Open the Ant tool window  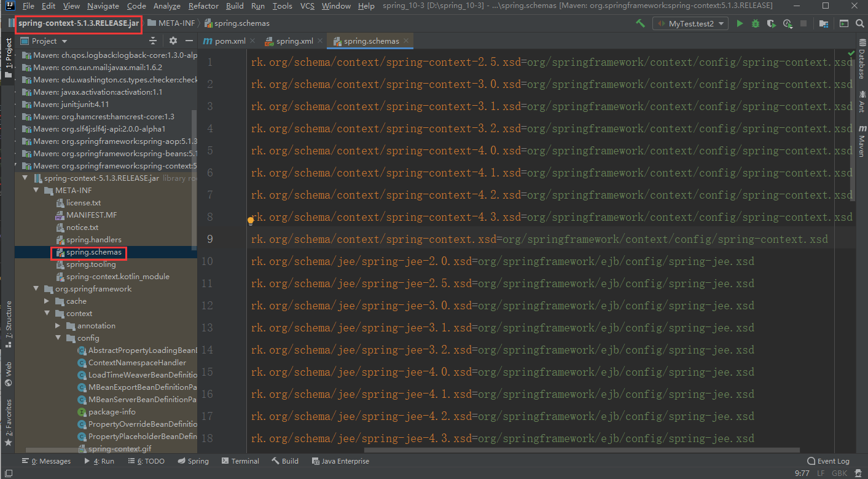pyautogui.click(x=861, y=101)
